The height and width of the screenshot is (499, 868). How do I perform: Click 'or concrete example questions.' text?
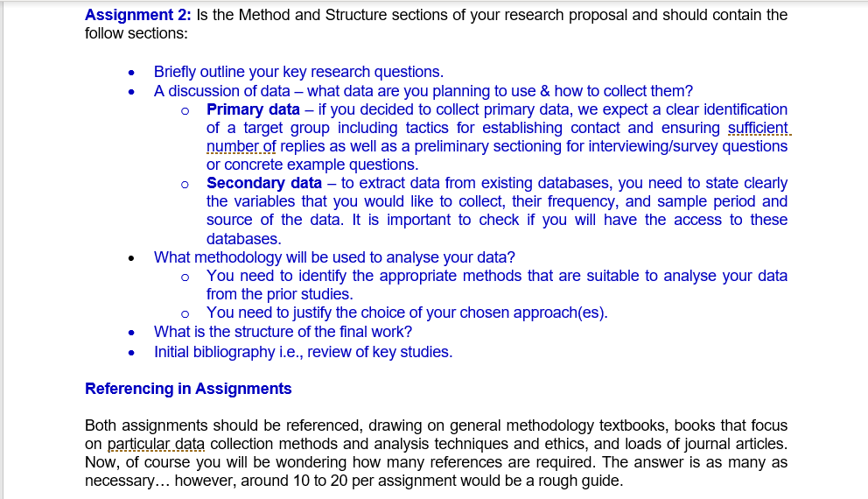click(x=312, y=165)
